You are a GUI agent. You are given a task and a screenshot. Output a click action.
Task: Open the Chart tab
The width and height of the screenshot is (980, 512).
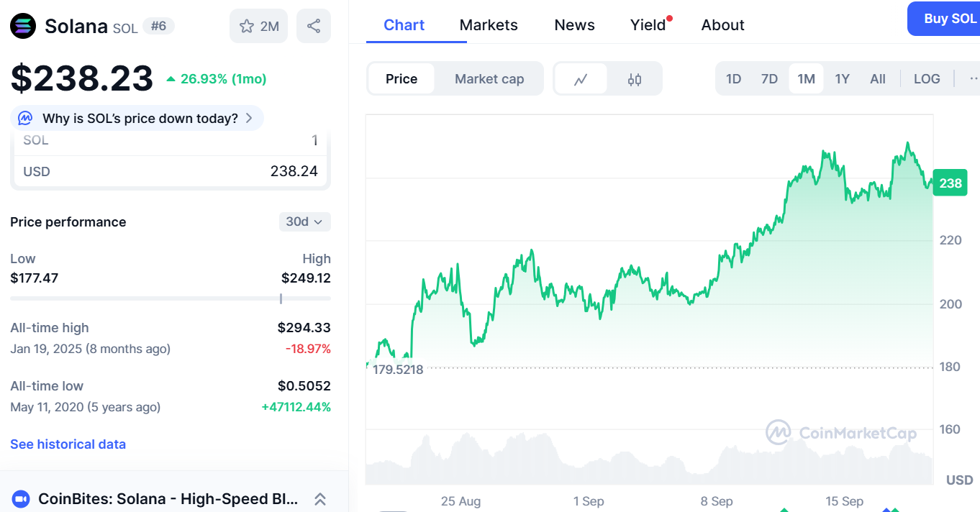pos(404,24)
